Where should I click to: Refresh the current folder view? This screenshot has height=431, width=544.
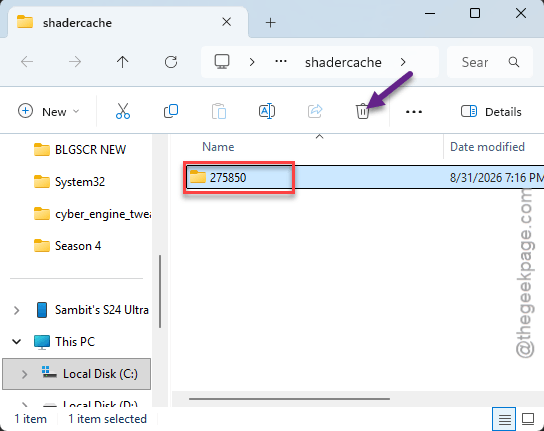171,62
